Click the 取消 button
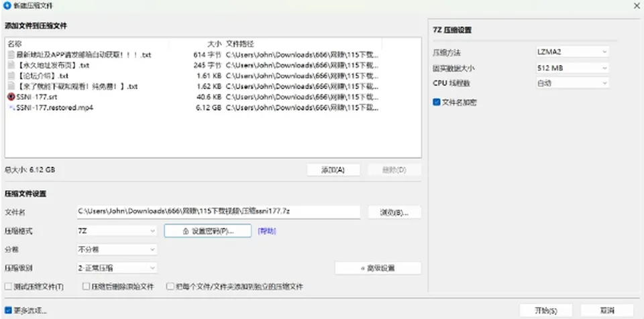The width and height of the screenshot is (644, 319). [607, 310]
